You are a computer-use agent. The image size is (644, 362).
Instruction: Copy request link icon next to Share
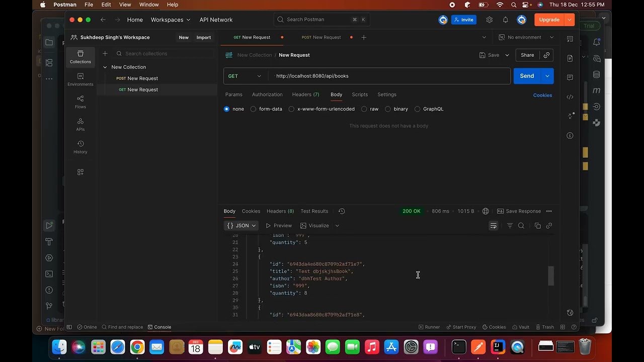[546, 55]
